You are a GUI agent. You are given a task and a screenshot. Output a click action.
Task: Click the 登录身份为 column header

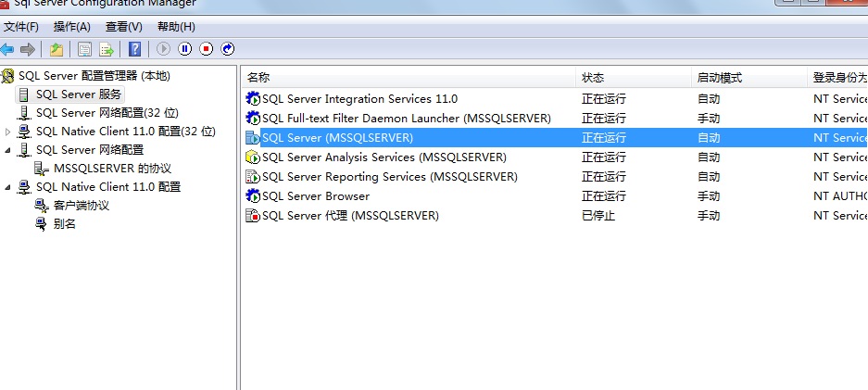pos(838,78)
